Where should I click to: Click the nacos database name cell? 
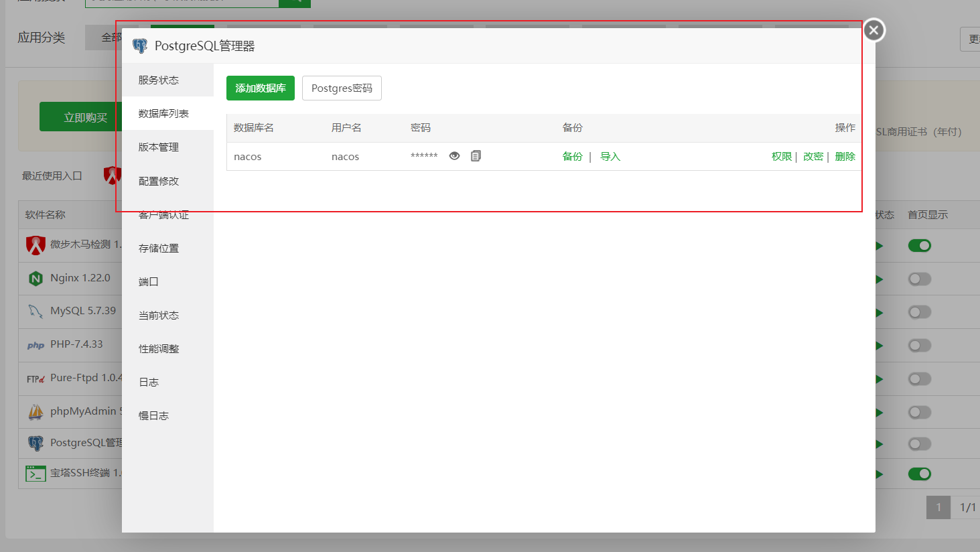pyautogui.click(x=248, y=157)
